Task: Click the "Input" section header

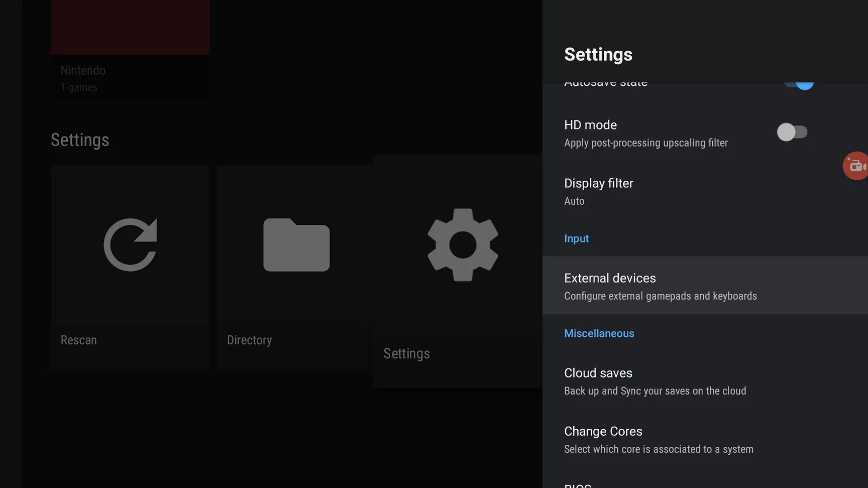Action: 576,238
